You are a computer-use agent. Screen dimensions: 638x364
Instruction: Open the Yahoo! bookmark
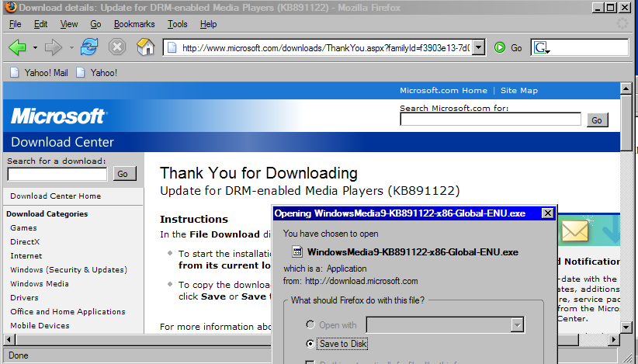click(97, 73)
